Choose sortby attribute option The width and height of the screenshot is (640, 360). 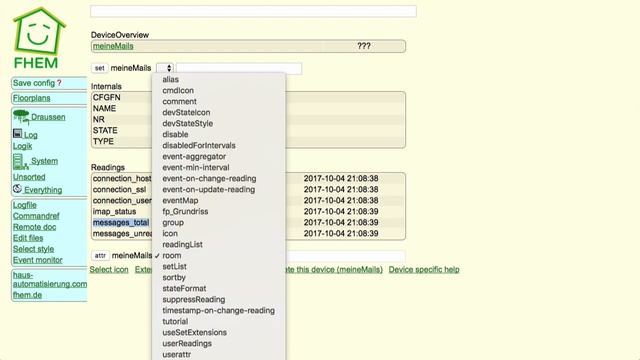point(174,278)
